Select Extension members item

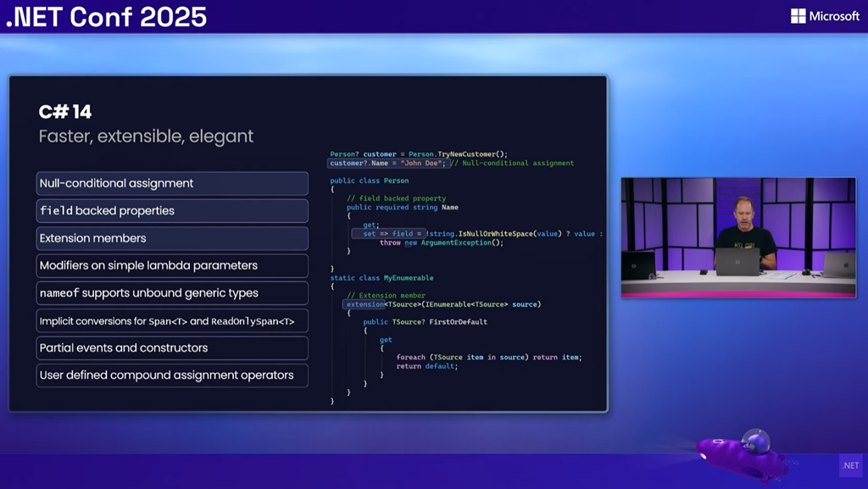172,238
